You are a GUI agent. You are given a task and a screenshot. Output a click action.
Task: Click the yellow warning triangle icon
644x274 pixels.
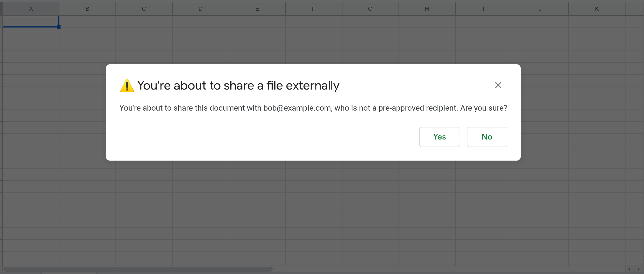point(127,85)
